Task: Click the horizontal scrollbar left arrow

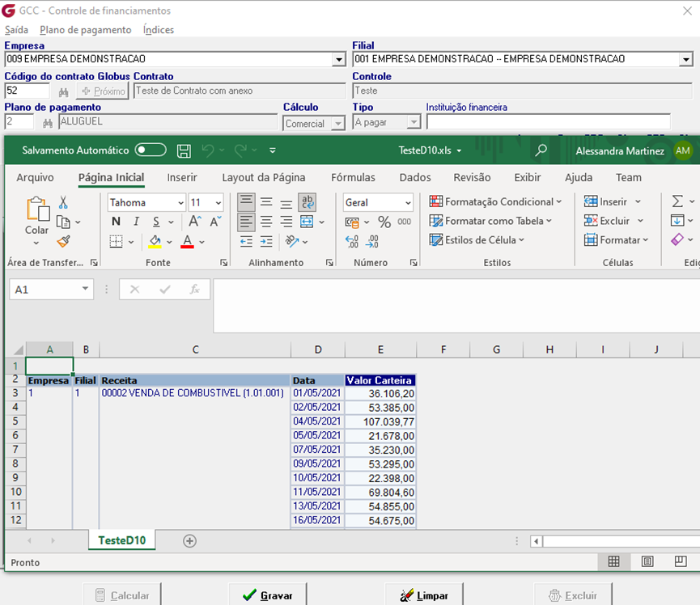Action: click(x=537, y=541)
